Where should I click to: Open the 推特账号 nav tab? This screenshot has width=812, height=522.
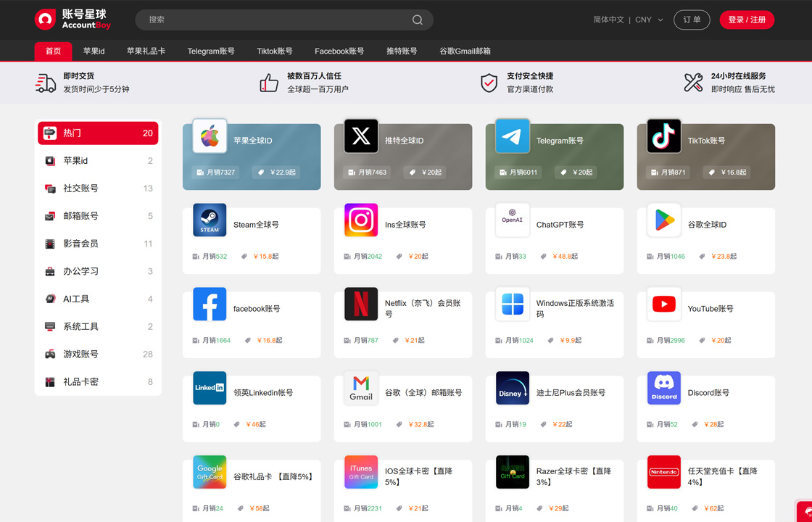[402, 51]
